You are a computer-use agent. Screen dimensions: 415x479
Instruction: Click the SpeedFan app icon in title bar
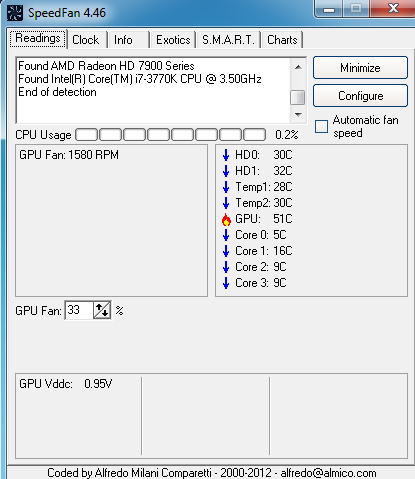(15, 13)
